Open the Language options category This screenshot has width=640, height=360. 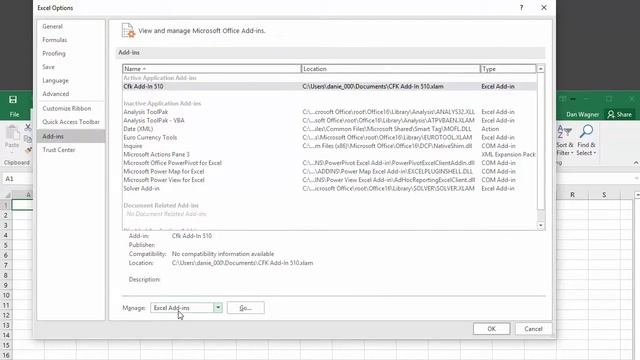click(56, 80)
